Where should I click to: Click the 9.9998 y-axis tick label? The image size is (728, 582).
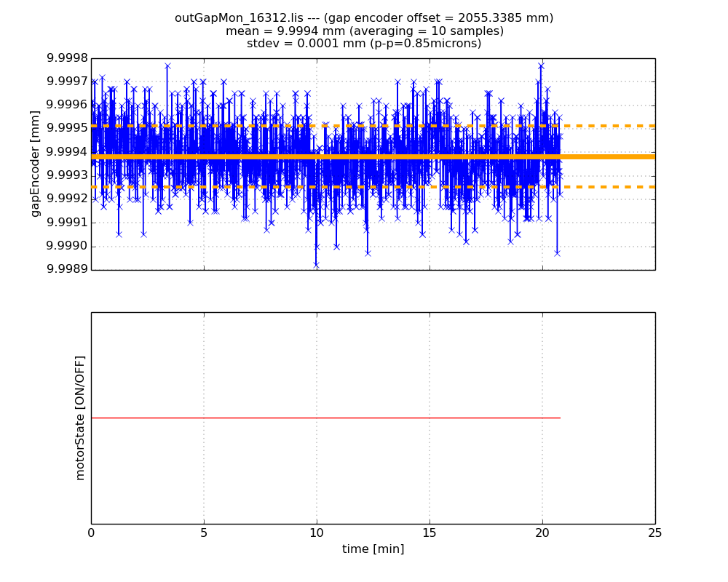pyautogui.click(x=67, y=58)
